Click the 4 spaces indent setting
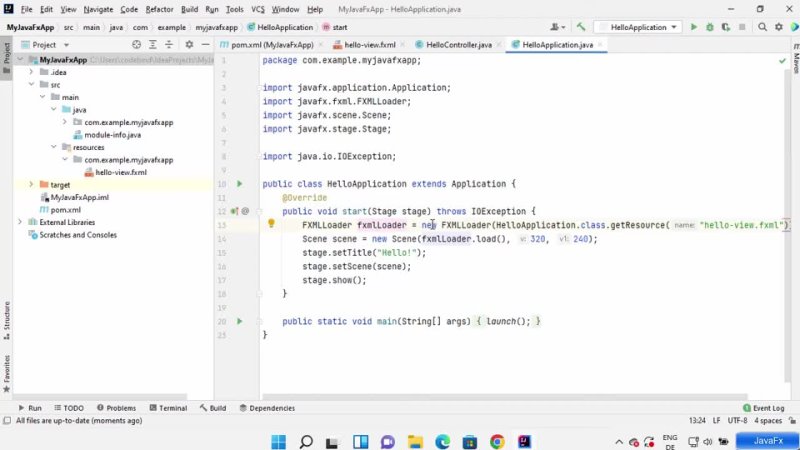The width and height of the screenshot is (800, 450). [768, 421]
